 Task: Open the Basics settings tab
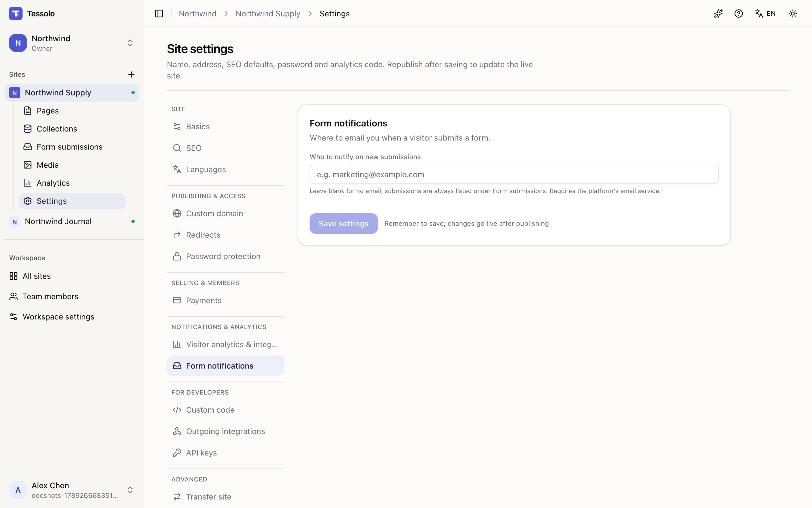(x=226, y=127)
